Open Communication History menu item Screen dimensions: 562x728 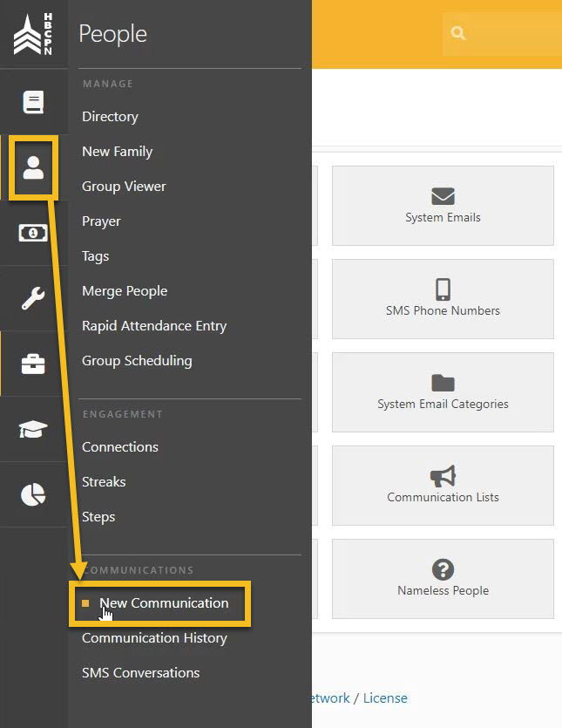click(x=154, y=638)
